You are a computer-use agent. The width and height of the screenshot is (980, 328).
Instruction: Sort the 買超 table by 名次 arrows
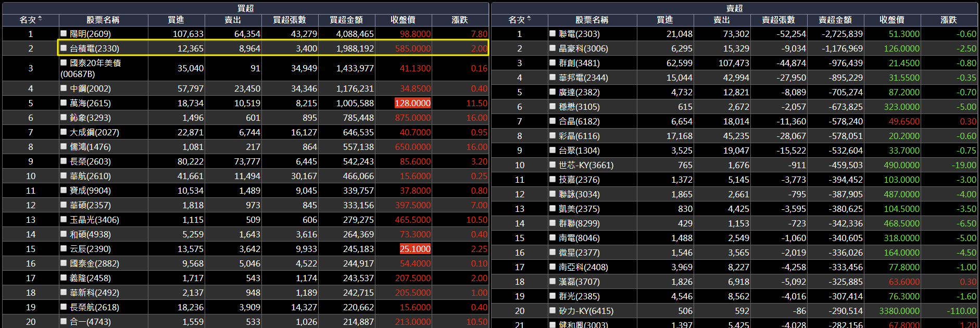[40, 19]
